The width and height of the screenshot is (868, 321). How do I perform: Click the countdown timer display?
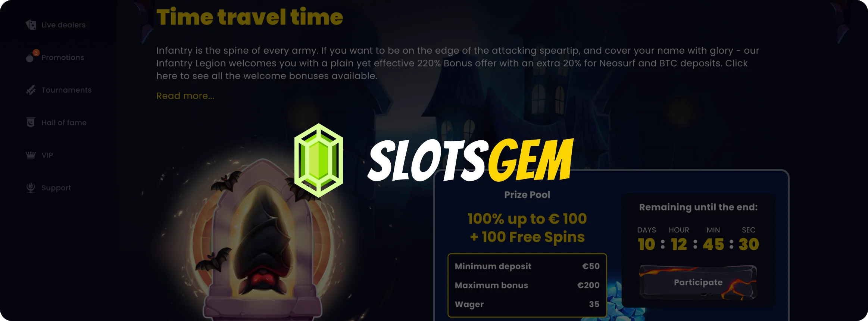pyautogui.click(x=698, y=239)
